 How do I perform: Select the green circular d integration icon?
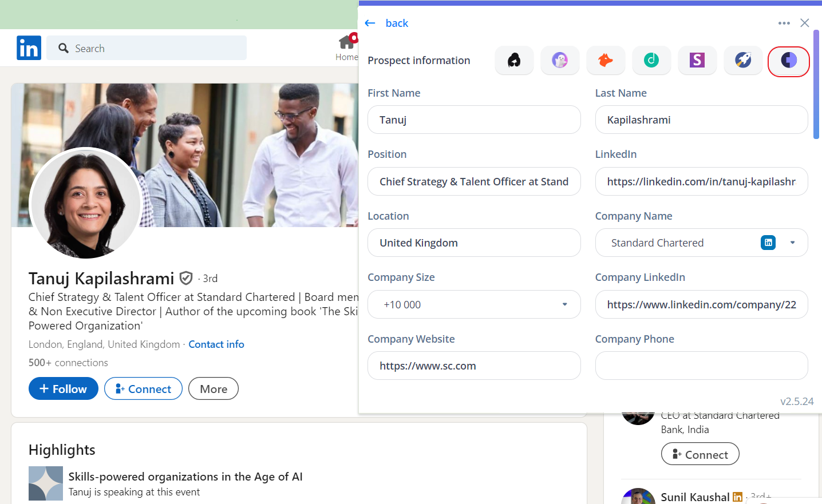[651, 60]
